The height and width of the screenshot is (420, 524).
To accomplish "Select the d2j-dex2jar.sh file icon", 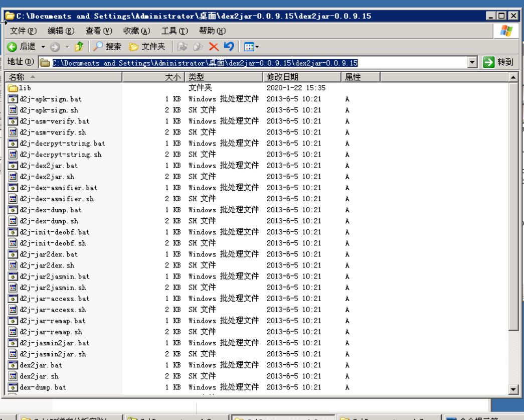I will tap(13, 177).
